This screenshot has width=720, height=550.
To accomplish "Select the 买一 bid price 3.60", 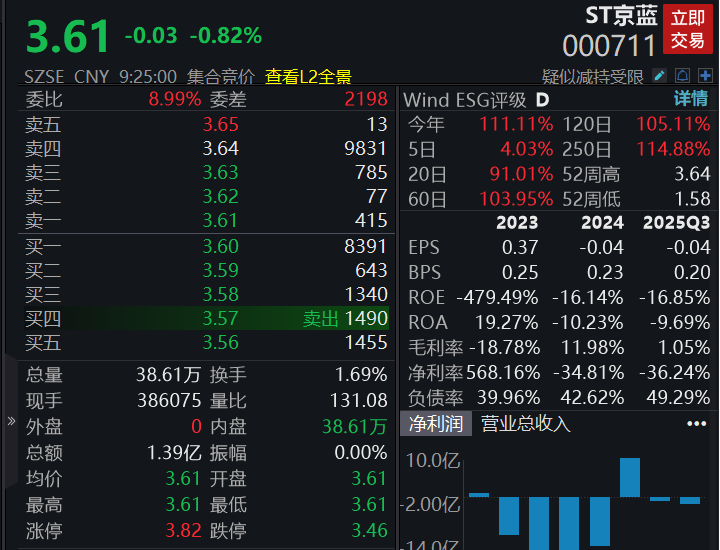I will (x=220, y=247).
